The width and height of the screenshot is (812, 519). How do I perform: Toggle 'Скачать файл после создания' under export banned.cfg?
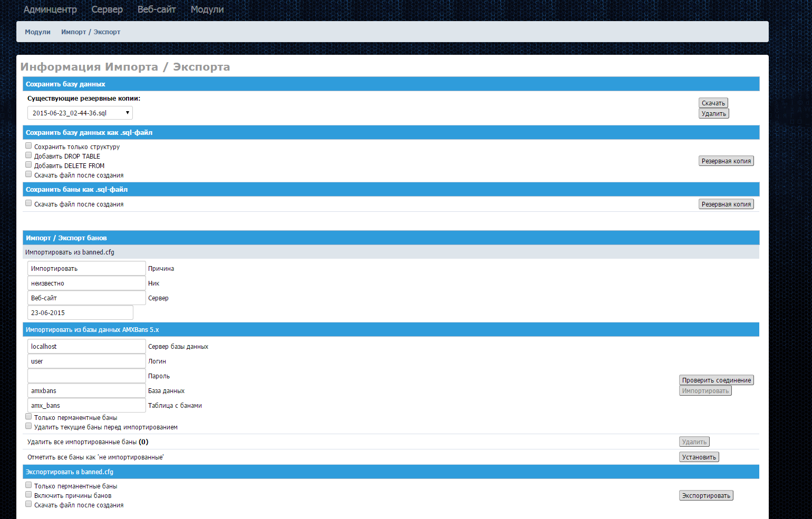pos(28,504)
